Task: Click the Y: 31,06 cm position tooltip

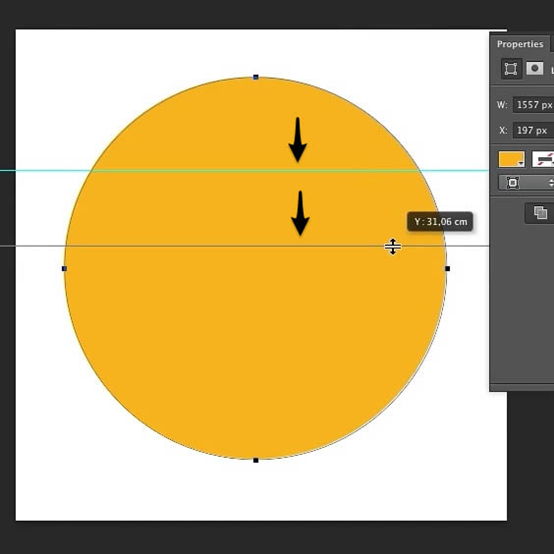Action: (x=440, y=222)
